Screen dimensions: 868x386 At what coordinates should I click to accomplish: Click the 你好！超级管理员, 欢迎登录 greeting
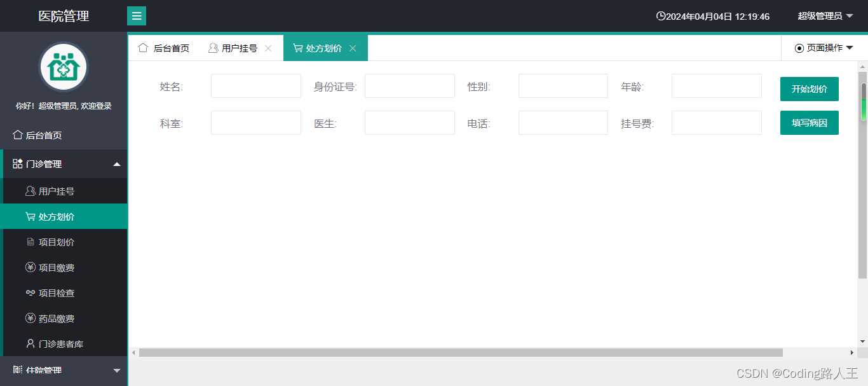(x=64, y=106)
